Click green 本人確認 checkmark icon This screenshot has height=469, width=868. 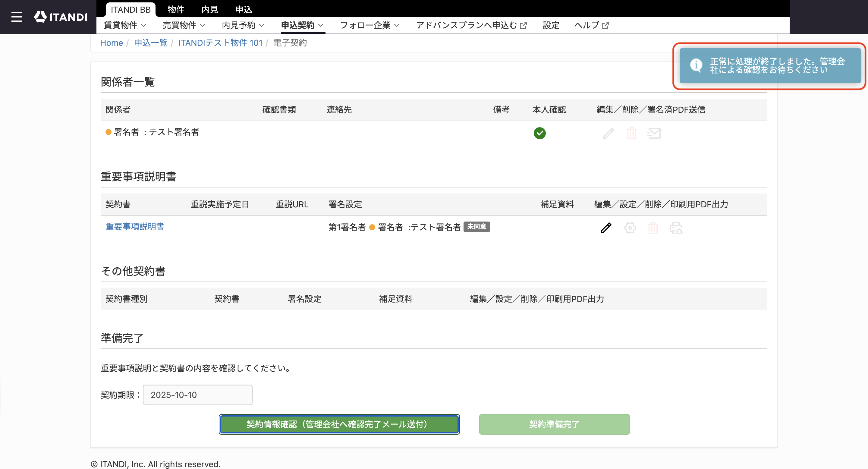pos(539,133)
